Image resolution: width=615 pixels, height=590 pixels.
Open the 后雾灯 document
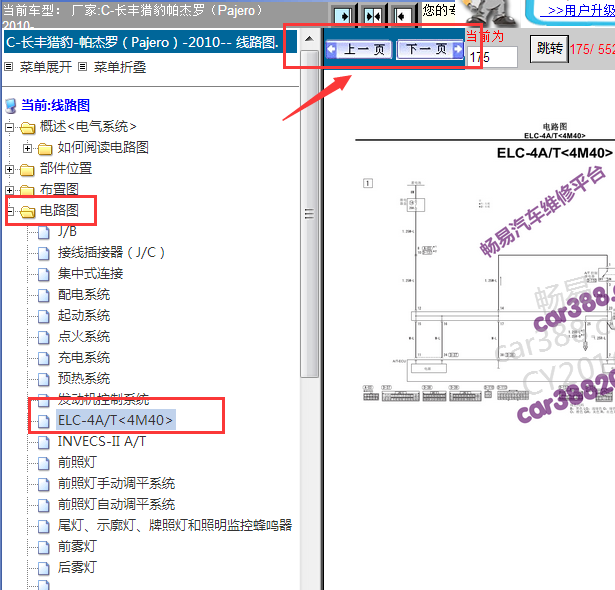click(77, 567)
